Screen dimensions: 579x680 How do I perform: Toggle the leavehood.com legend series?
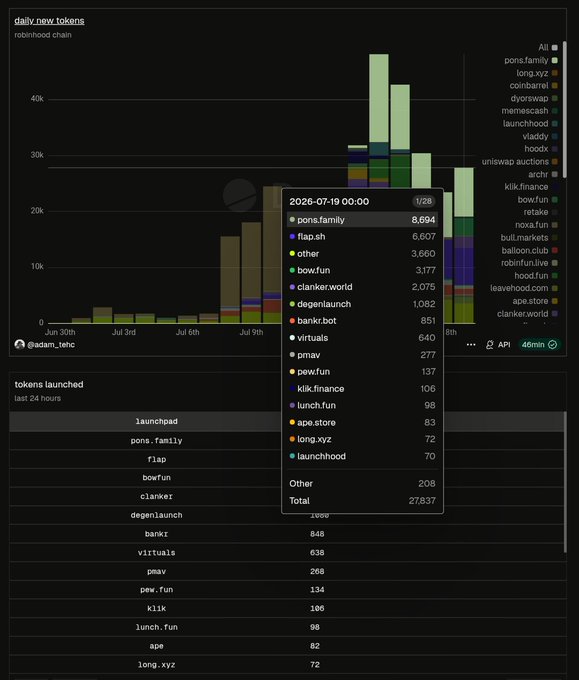(x=524, y=288)
